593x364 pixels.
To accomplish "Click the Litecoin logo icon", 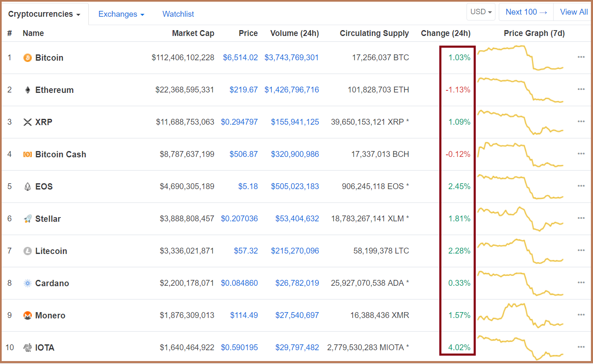I will pos(28,251).
